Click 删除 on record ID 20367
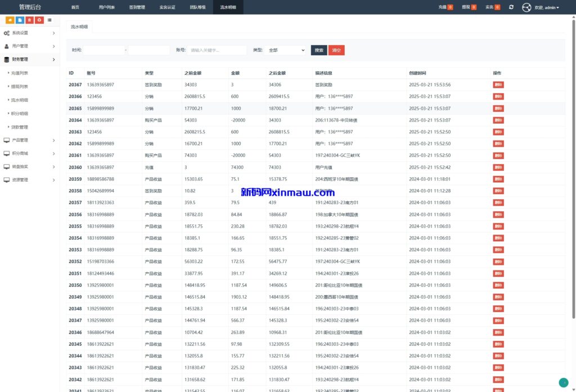The image size is (576, 392). click(497, 84)
